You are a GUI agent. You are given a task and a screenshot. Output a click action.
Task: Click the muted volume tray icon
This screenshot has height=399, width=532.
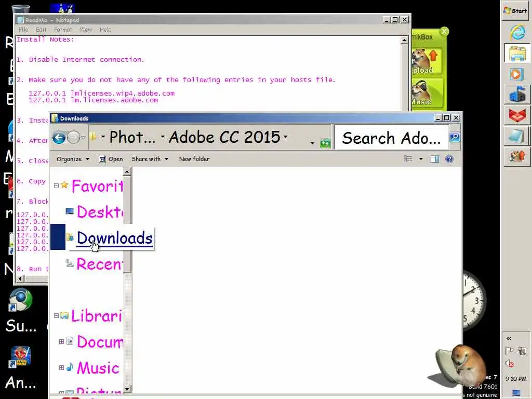[x=509, y=363]
